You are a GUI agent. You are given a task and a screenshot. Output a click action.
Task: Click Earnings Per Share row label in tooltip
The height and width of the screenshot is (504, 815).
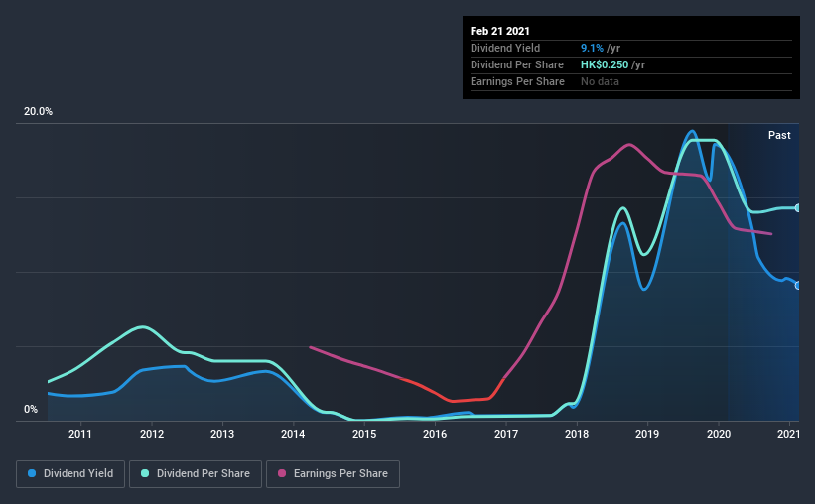tap(517, 81)
